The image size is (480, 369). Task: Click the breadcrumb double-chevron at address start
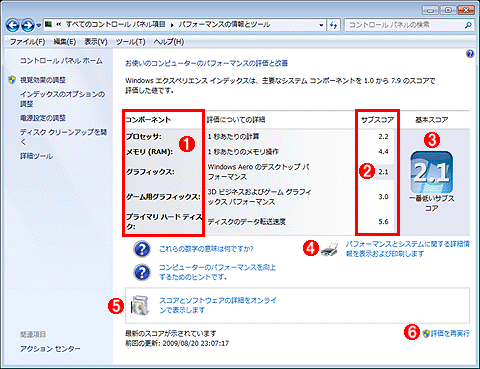[x=59, y=25]
